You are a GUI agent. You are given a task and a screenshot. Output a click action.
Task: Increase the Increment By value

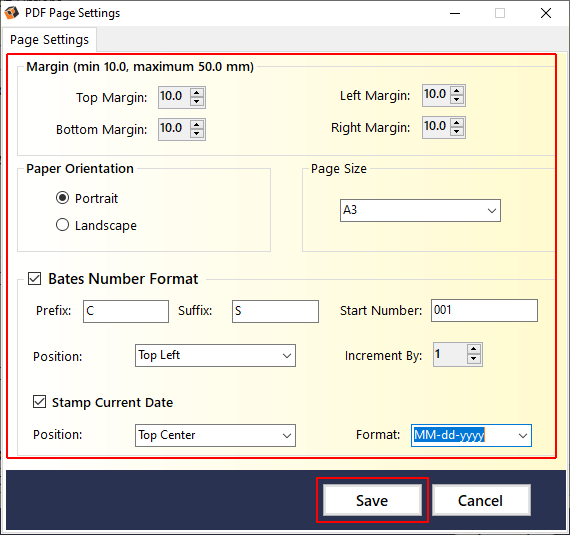pyautogui.click(x=473, y=350)
